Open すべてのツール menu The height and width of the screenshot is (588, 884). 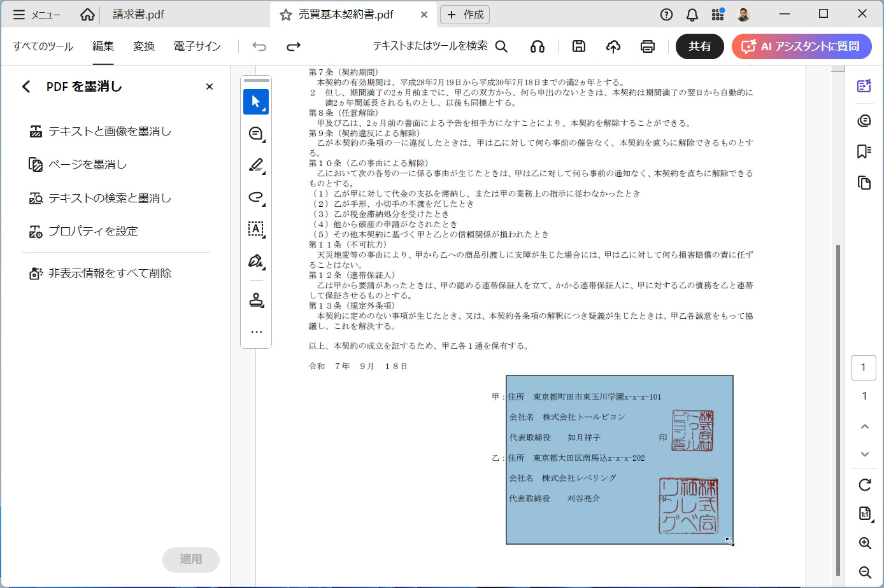pyautogui.click(x=43, y=46)
